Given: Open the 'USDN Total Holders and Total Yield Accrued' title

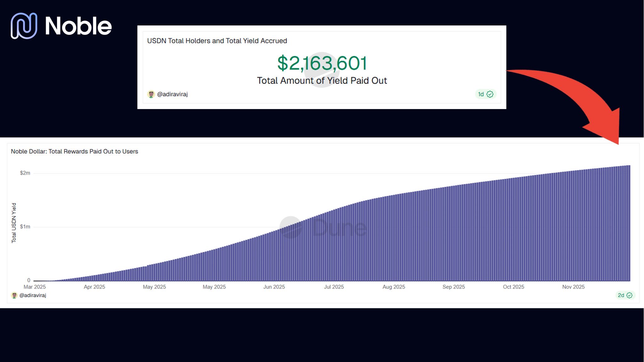Looking at the screenshot, I should coord(217,41).
